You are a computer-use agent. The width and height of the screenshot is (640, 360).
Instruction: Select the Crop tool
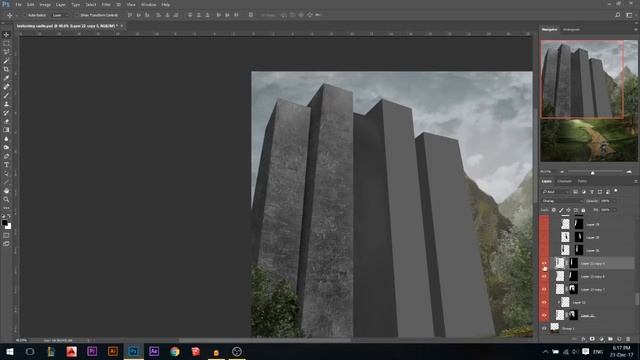click(x=6, y=69)
